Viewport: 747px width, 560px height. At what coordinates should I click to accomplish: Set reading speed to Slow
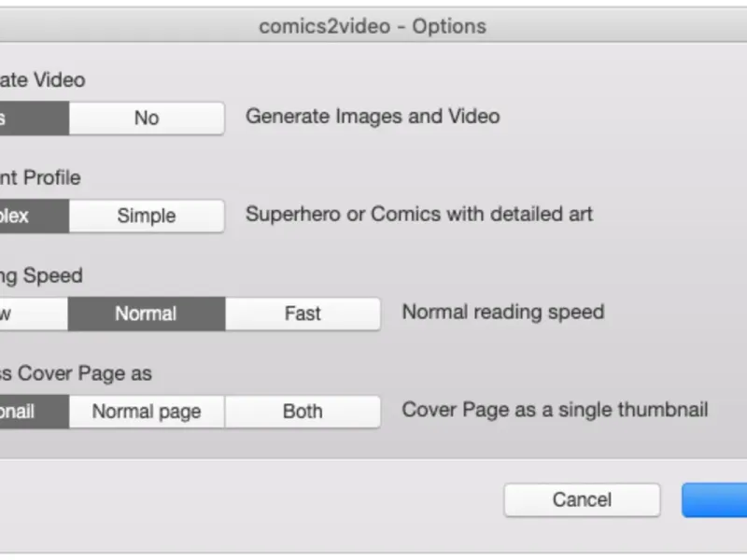[x=33, y=314]
